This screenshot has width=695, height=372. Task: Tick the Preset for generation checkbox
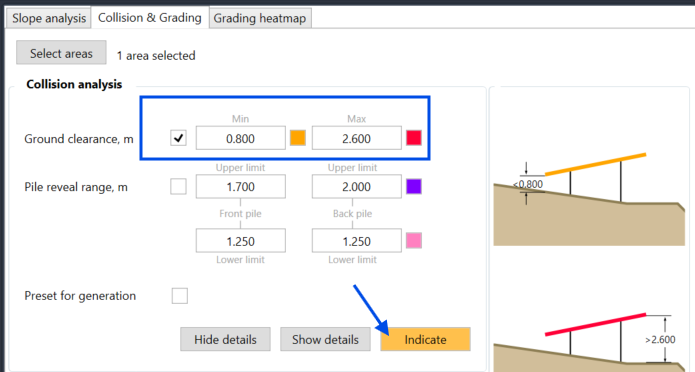180,295
